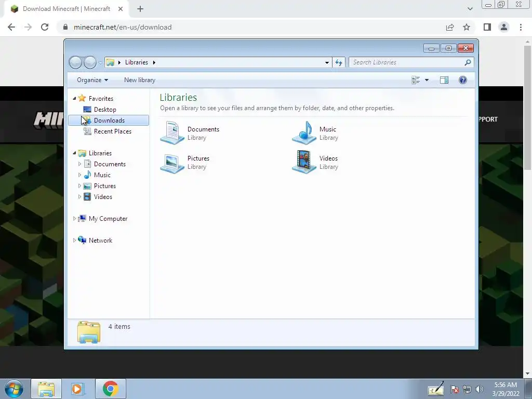Image resolution: width=532 pixels, height=399 pixels.
Task: Click Chrome icon in taskbar
Action: pyautogui.click(x=110, y=389)
